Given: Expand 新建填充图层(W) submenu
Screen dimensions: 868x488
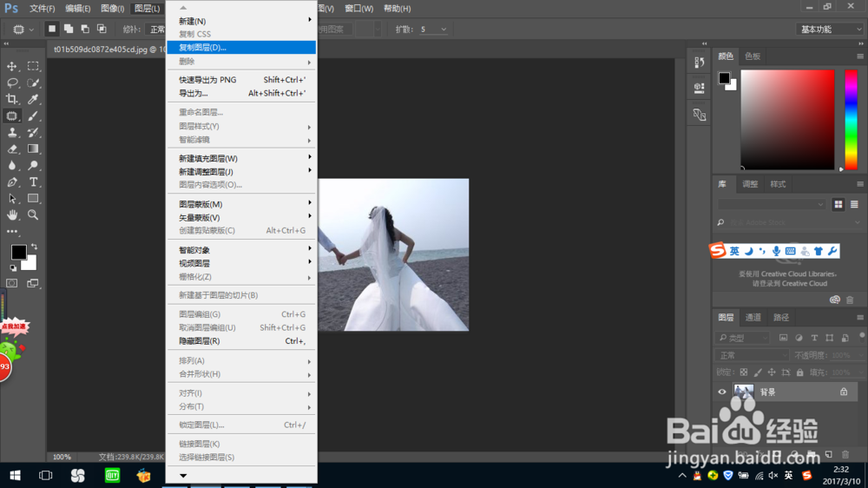Looking at the screenshot, I should click(241, 158).
